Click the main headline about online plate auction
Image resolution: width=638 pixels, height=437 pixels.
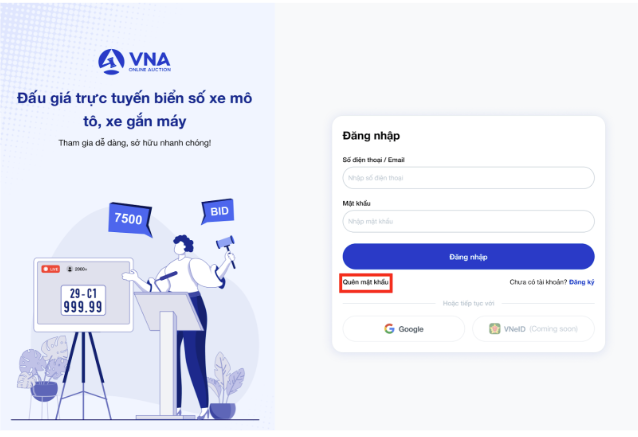pos(134,109)
